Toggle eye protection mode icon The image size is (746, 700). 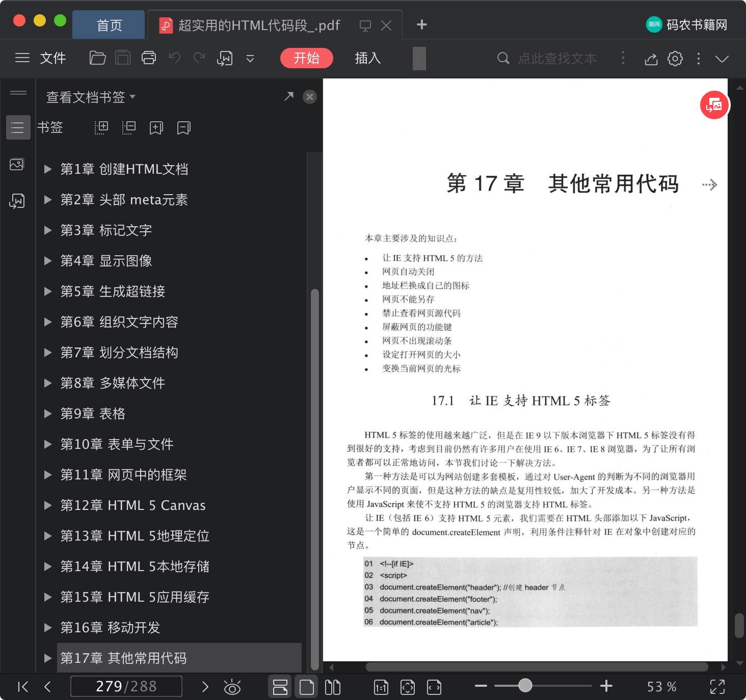click(x=232, y=687)
